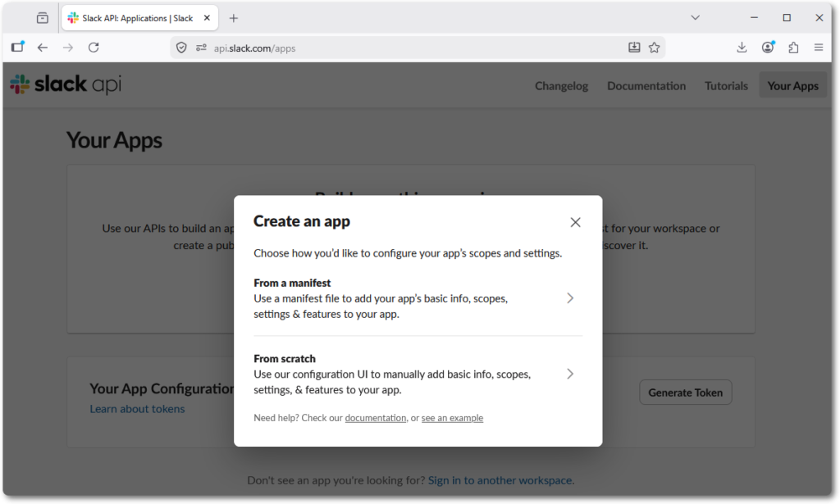Click the sidebar toggle icon near back button
This screenshot has height=504, width=840.
click(x=18, y=47)
